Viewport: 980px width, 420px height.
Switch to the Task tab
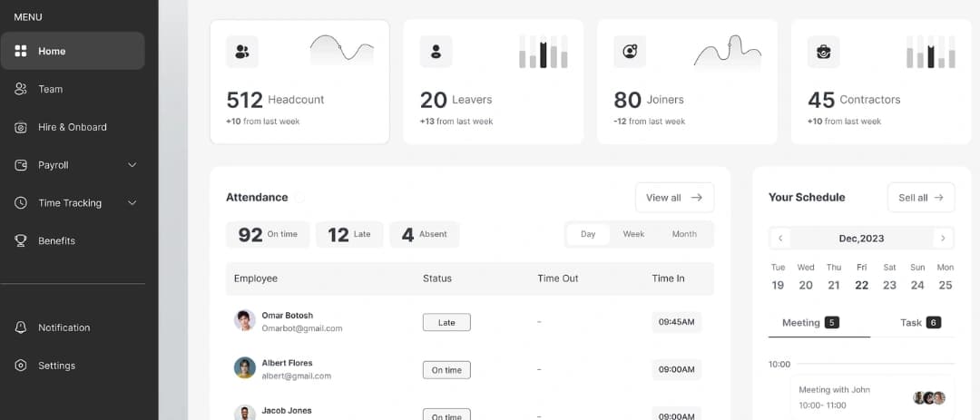920,323
